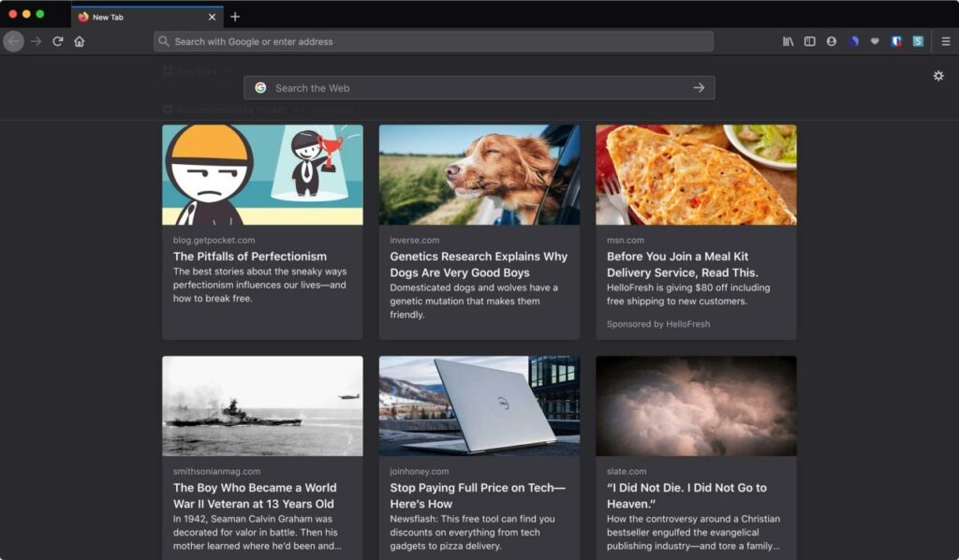The height and width of the screenshot is (560, 959).
Task: Click 'Sponsored by HelloFresh' text
Action: [658, 324]
